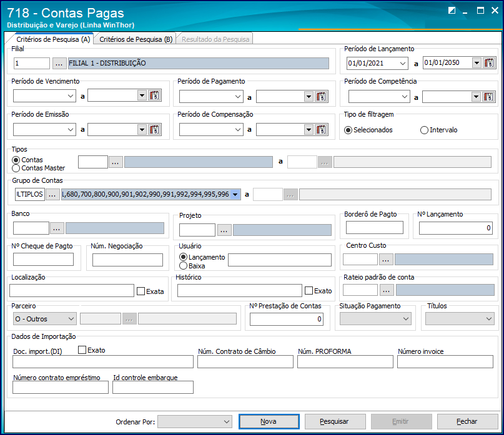This screenshot has height=435, width=504.
Task: Click the Usuário name input field
Action: [x=280, y=260]
